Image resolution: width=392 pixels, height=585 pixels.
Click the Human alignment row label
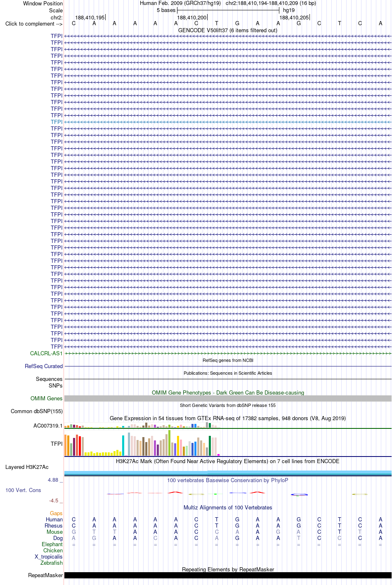tap(54, 519)
